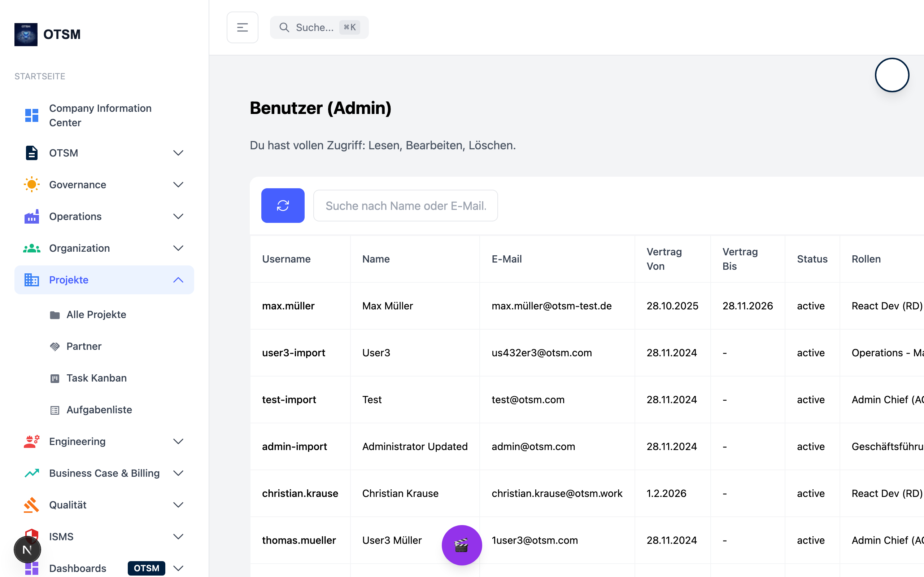
Task: Click the Task Kanban board icon
Action: (55, 378)
